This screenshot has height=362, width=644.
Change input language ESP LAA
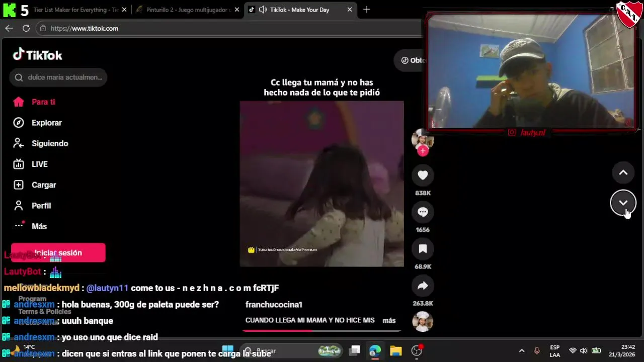[554, 351]
